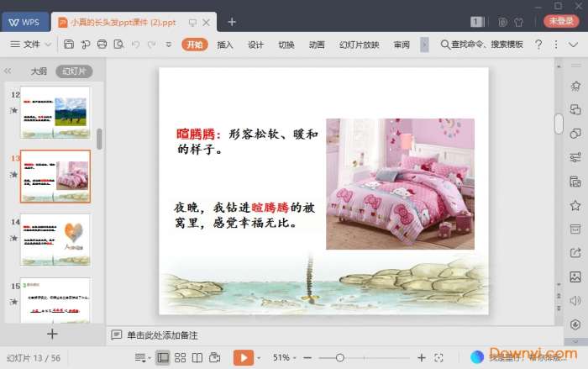Click the Print Preview icon
588x369 pixels.
(x=119, y=45)
